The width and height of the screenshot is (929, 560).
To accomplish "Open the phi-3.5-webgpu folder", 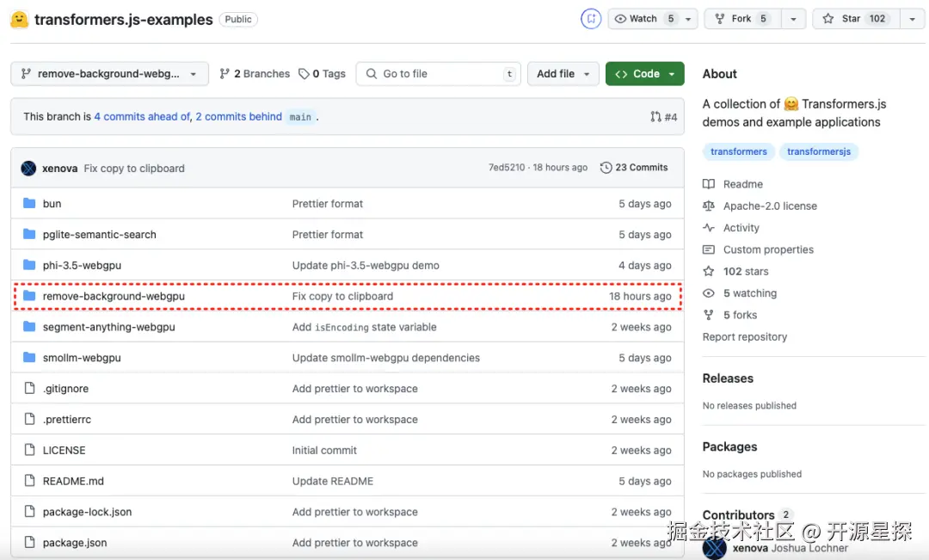I will [x=82, y=265].
